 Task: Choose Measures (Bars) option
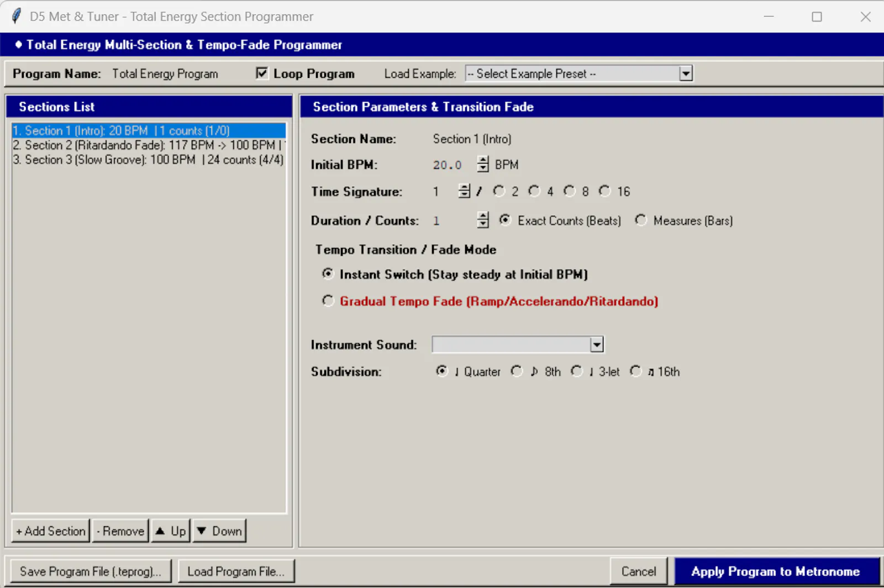[x=683, y=221]
